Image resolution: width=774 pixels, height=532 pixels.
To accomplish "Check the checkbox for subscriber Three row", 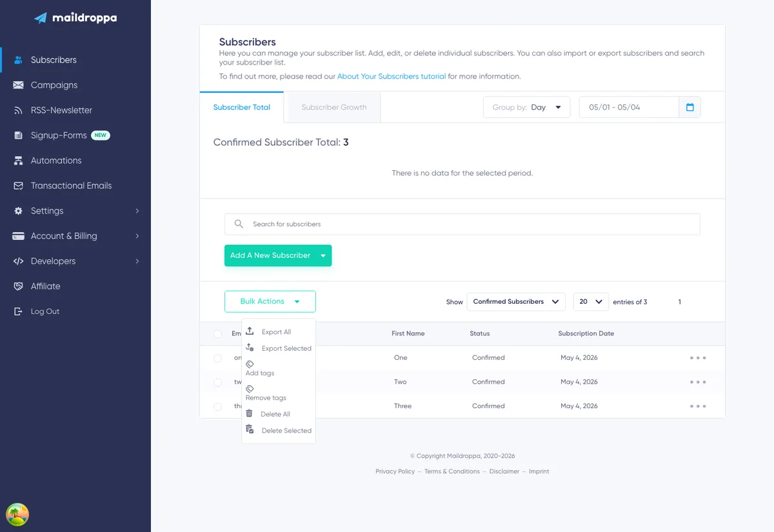I will click(218, 406).
